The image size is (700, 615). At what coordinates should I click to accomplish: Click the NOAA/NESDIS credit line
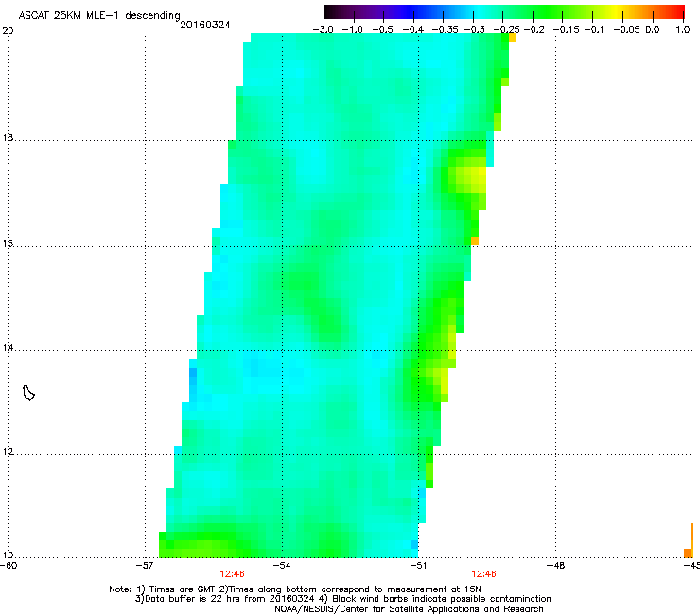409,609
